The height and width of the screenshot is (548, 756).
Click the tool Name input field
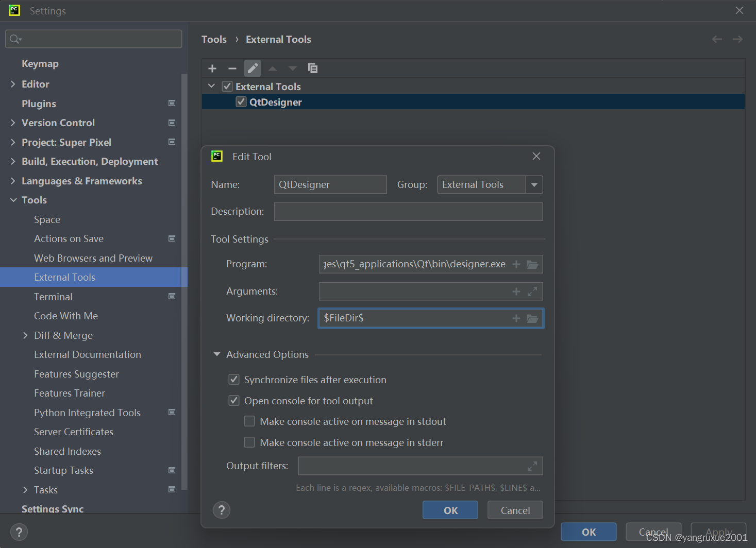point(330,184)
